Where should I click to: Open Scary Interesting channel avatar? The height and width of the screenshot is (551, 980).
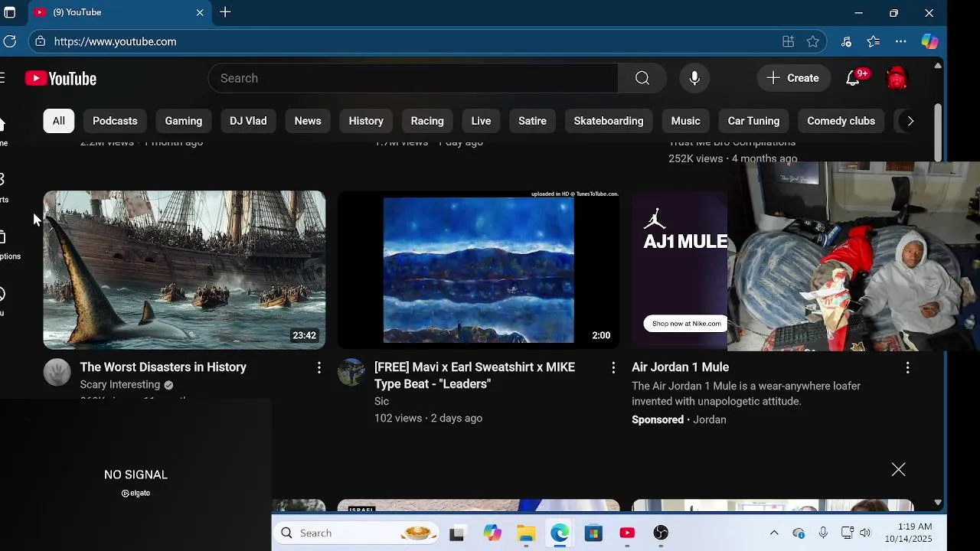57,372
